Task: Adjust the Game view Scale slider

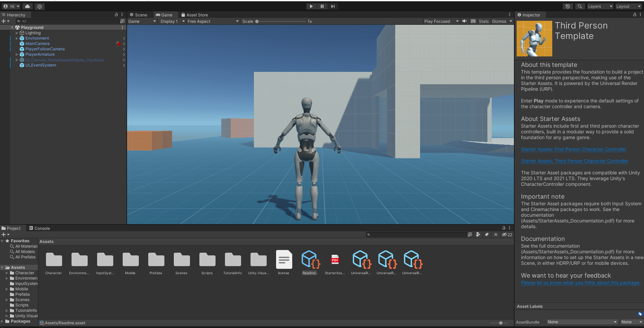Action: [280, 21]
